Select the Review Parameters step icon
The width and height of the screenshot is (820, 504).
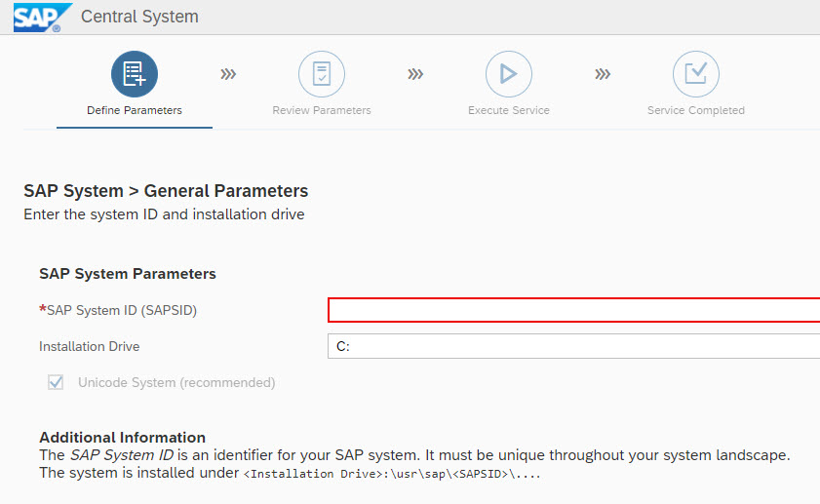point(322,74)
